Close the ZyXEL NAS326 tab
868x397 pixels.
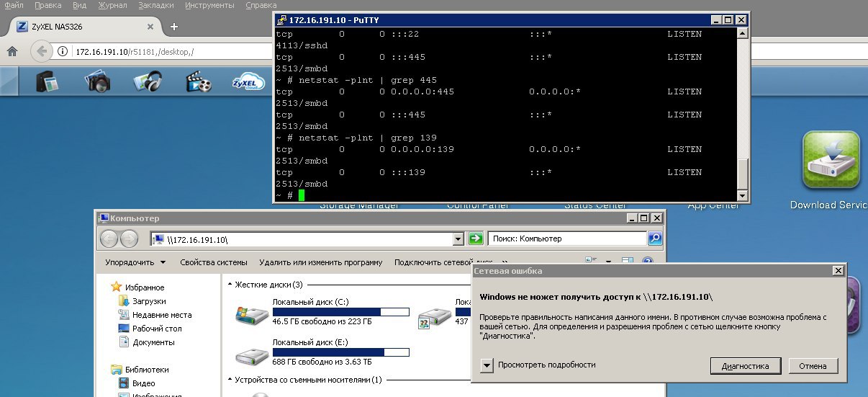150,27
